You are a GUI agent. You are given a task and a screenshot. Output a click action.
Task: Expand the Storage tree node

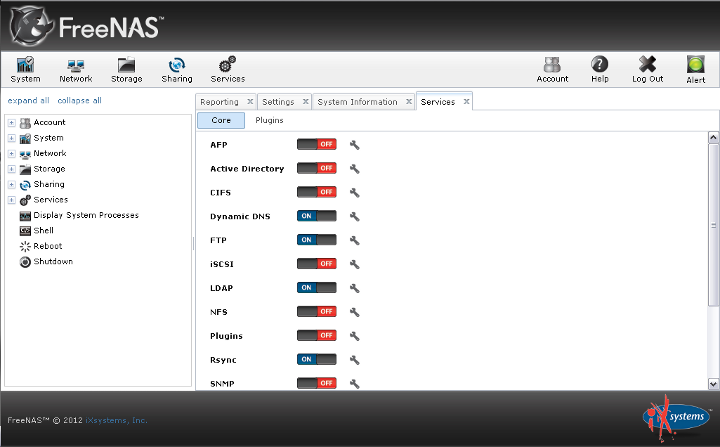(x=12, y=169)
